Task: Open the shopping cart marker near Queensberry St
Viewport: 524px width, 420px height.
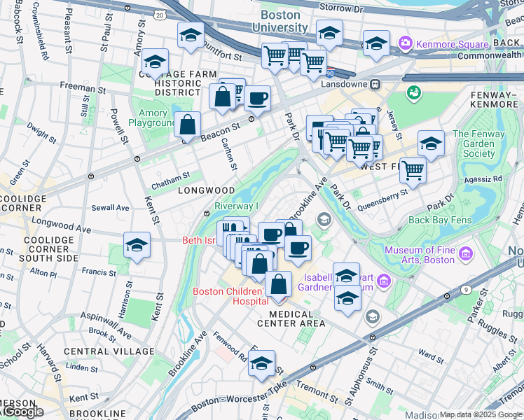Action: click(413, 174)
